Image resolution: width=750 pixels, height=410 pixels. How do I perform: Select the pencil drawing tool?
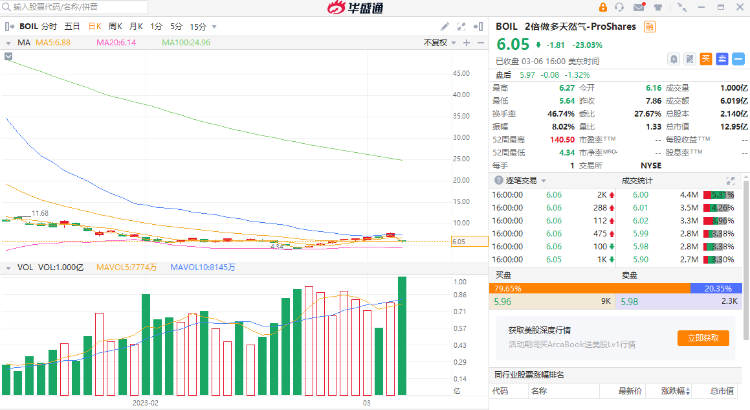pyautogui.click(x=445, y=26)
